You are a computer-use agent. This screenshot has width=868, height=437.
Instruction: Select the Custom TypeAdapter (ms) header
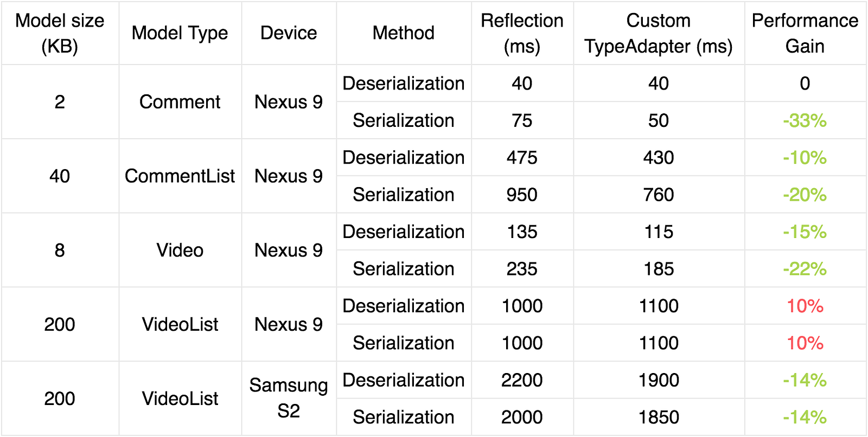click(659, 33)
